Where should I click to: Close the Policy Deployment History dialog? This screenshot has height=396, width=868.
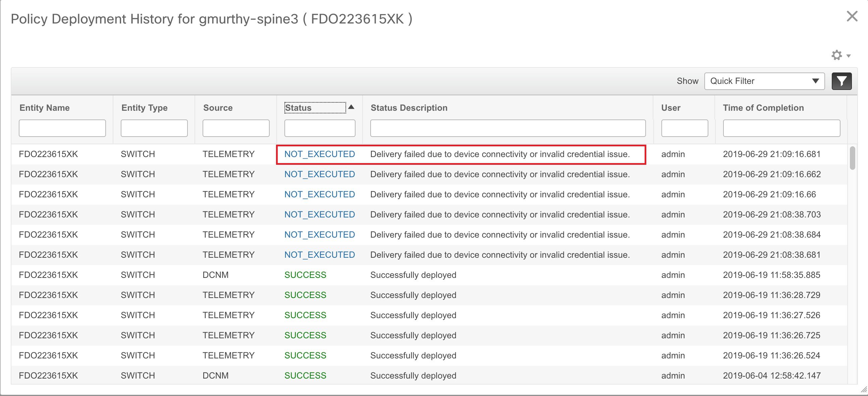852,16
